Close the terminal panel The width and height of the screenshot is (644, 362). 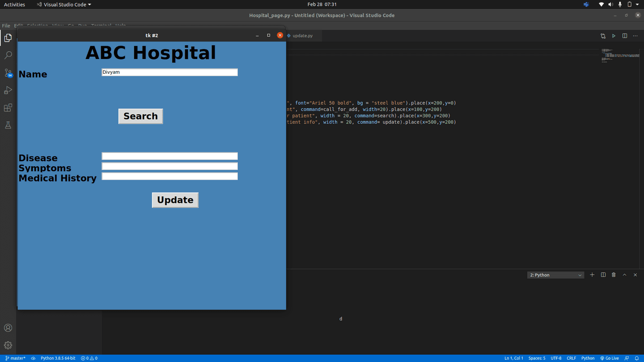(x=635, y=275)
